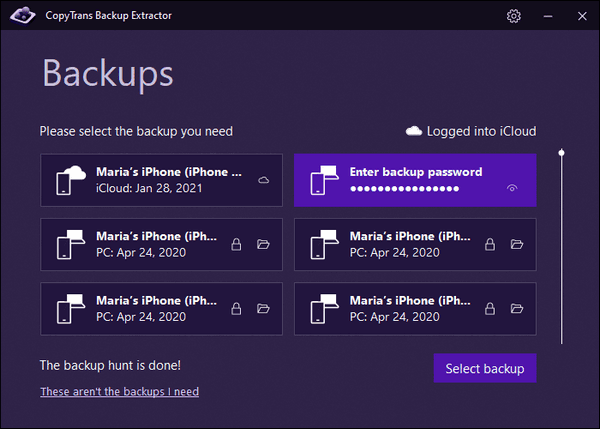Image resolution: width=600 pixels, height=429 pixels.
Task: Click the lock icon on the backup above Select backup
Action: pos(490,308)
